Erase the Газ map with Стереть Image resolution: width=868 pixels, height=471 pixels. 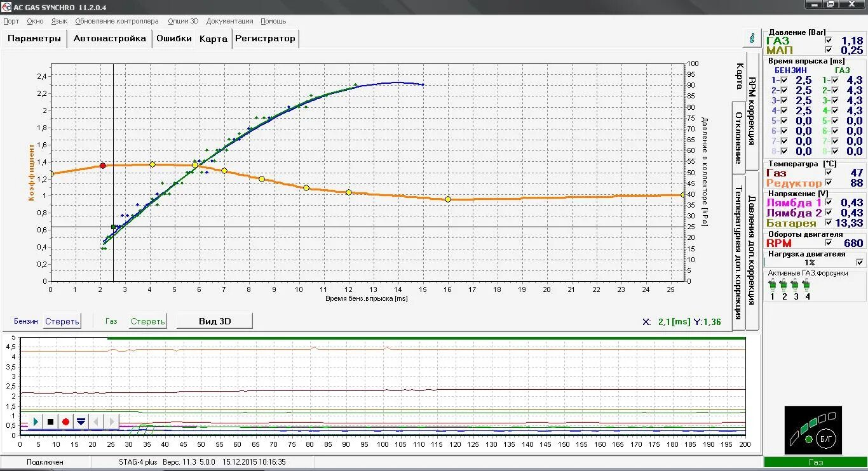(147, 321)
